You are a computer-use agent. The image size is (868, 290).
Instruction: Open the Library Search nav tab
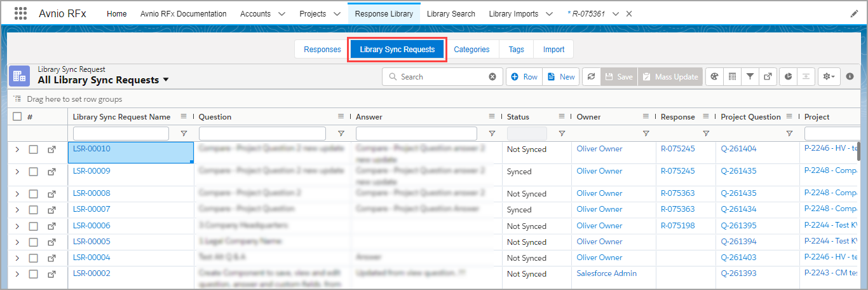point(451,13)
